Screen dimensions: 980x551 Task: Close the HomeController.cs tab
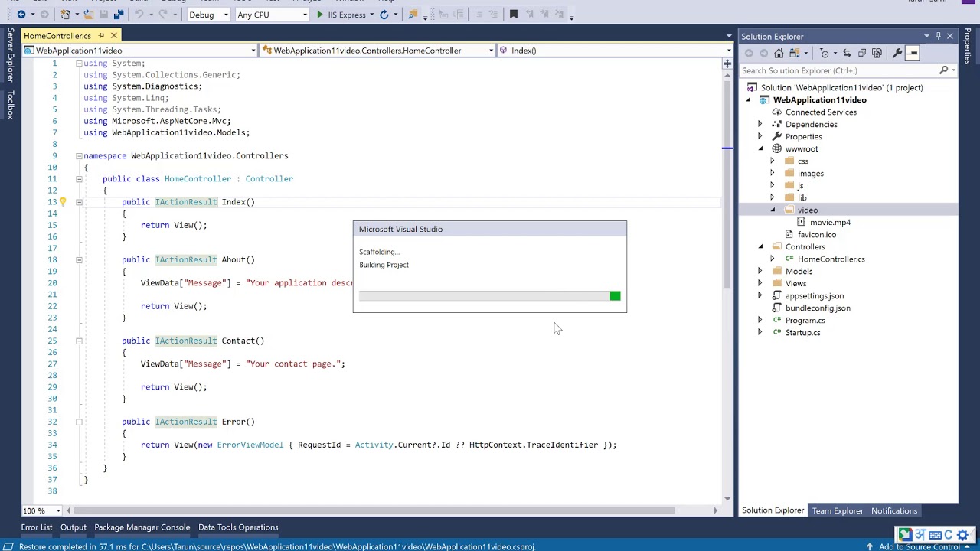pos(113,36)
